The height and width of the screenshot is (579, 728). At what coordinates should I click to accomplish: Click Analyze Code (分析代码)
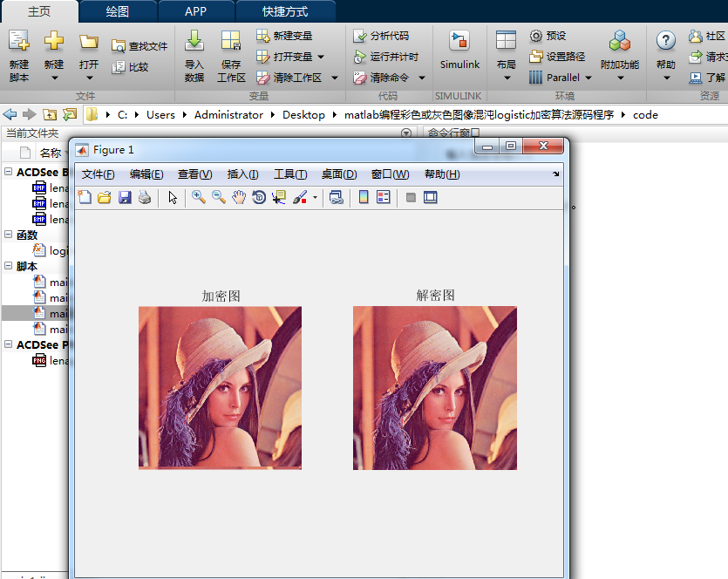(x=381, y=36)
